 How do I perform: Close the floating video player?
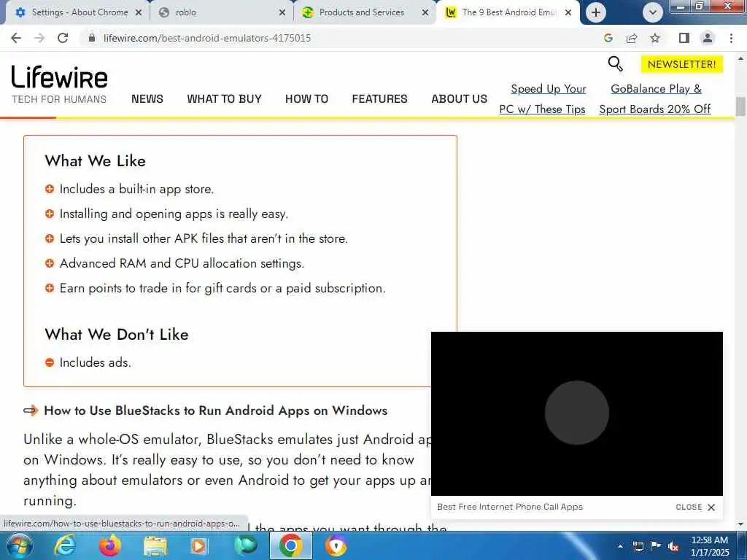(x=695, y=507)
